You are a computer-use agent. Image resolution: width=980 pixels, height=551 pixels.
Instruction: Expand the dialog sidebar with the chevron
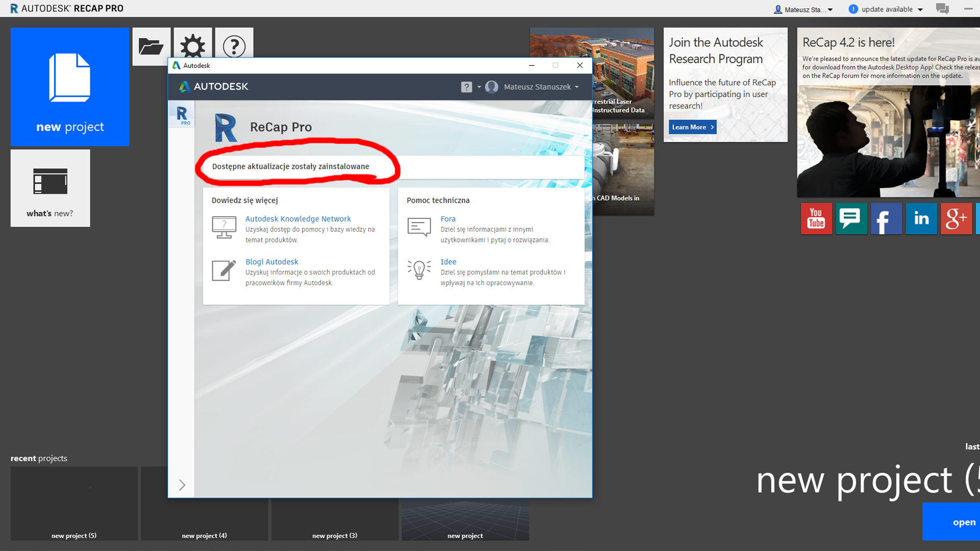182,485
